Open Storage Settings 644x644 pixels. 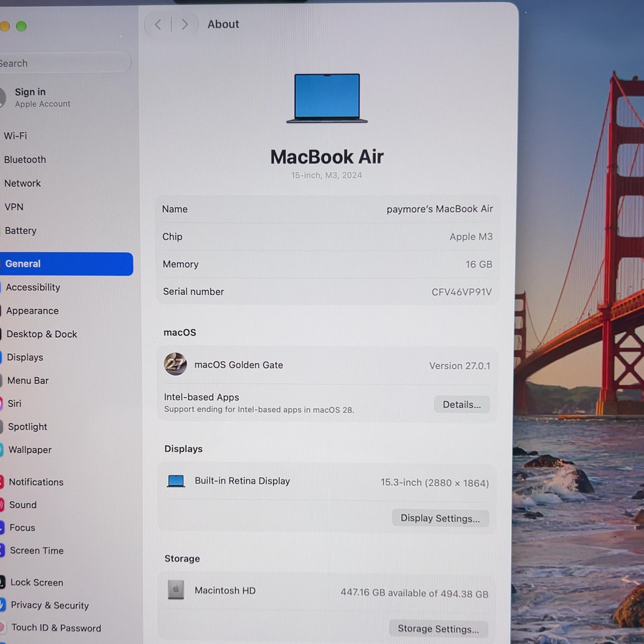point(438,629)
